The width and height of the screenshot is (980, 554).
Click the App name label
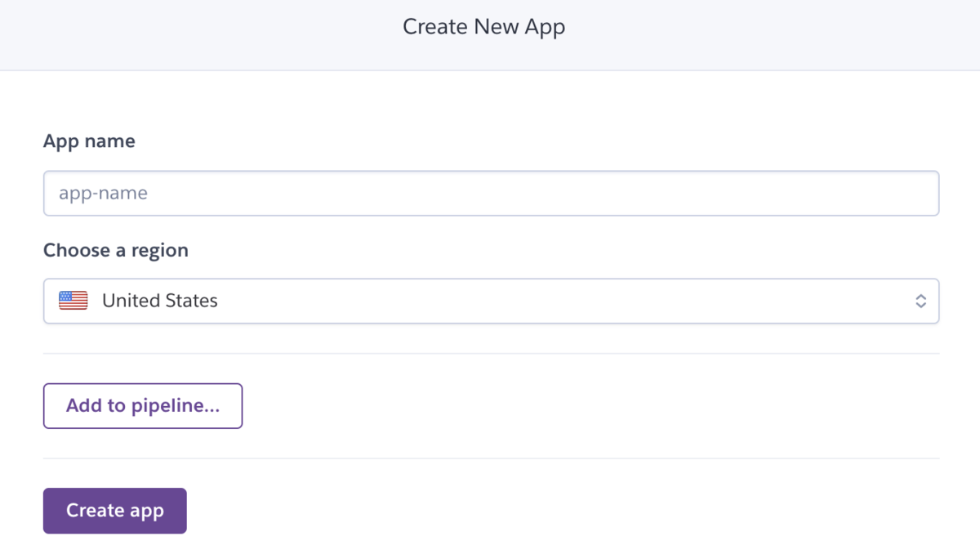(89, 141)
